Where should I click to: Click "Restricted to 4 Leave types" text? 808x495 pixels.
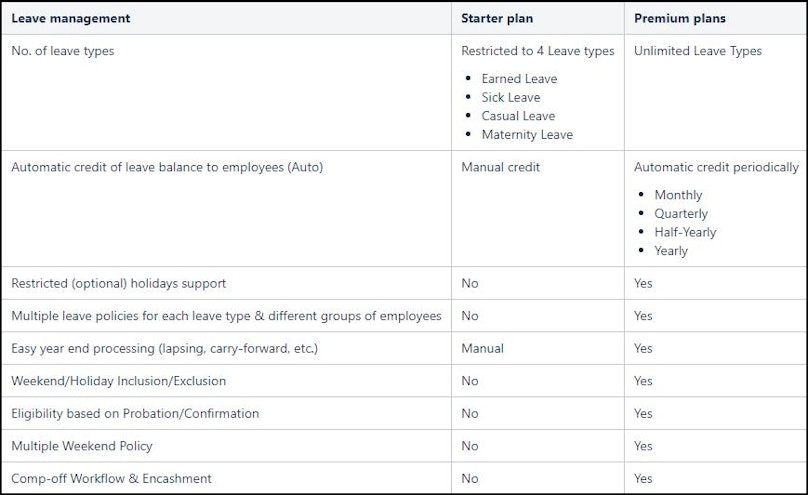pos(537,51)
